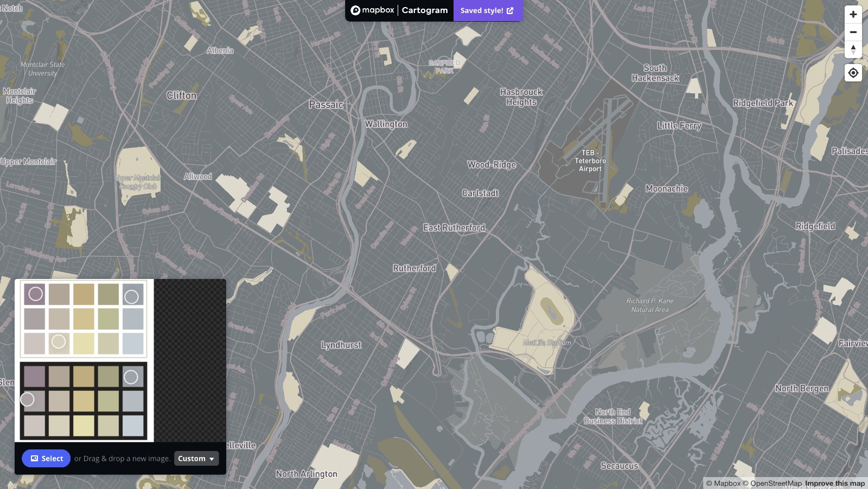Image resolution: width=868 pixels, height=489 pixels.
Task: Reset map bearing with compass button
Action: 853,49
